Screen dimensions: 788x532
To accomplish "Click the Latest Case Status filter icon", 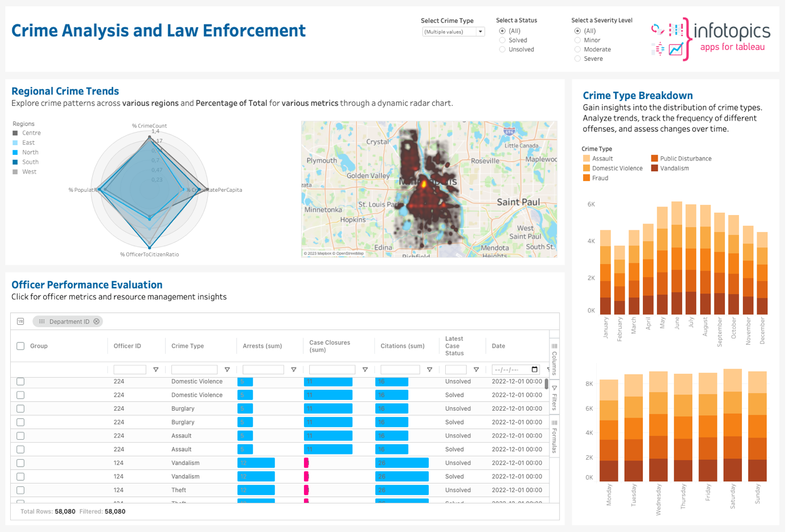I will click(476, 370).
